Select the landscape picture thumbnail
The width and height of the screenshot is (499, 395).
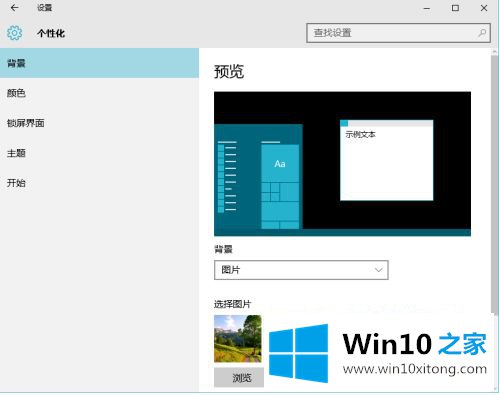pyautogui.click(x=238, y=339)
